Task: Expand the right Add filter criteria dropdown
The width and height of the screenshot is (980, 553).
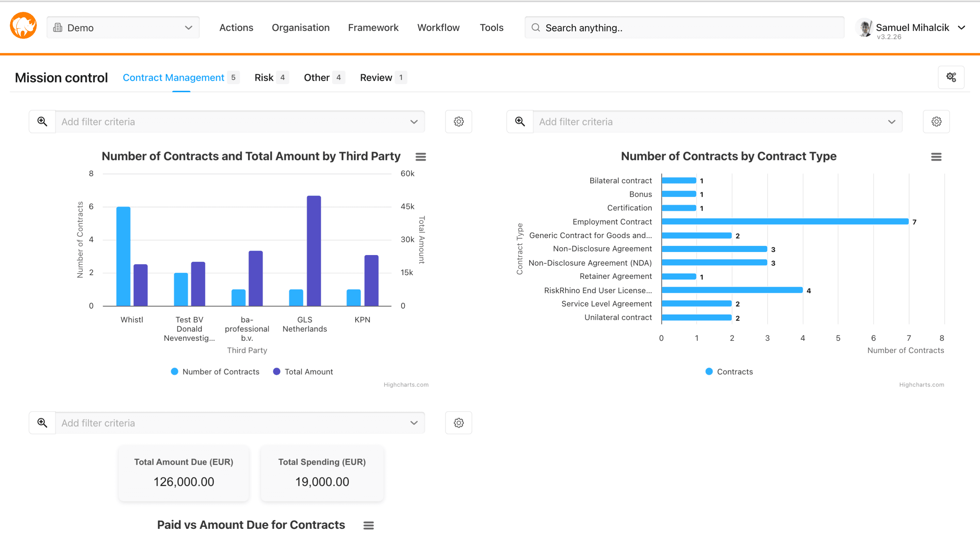Action: [x=891, y=122]
